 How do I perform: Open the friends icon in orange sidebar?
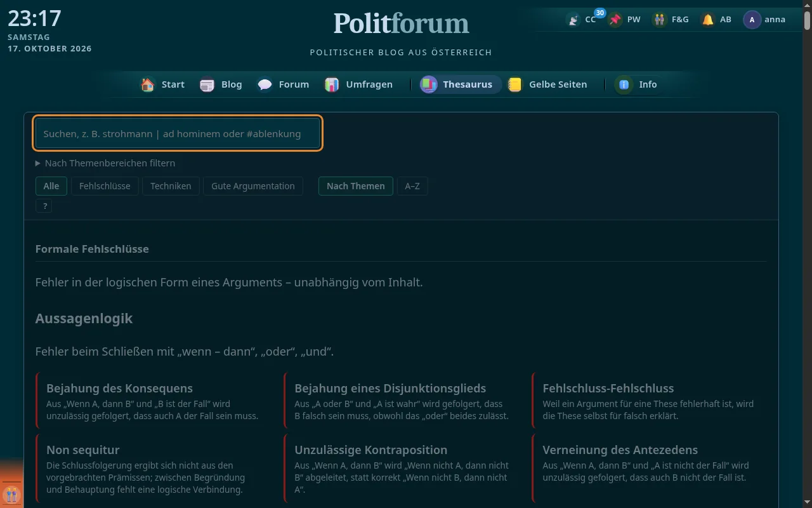point(11,494)
